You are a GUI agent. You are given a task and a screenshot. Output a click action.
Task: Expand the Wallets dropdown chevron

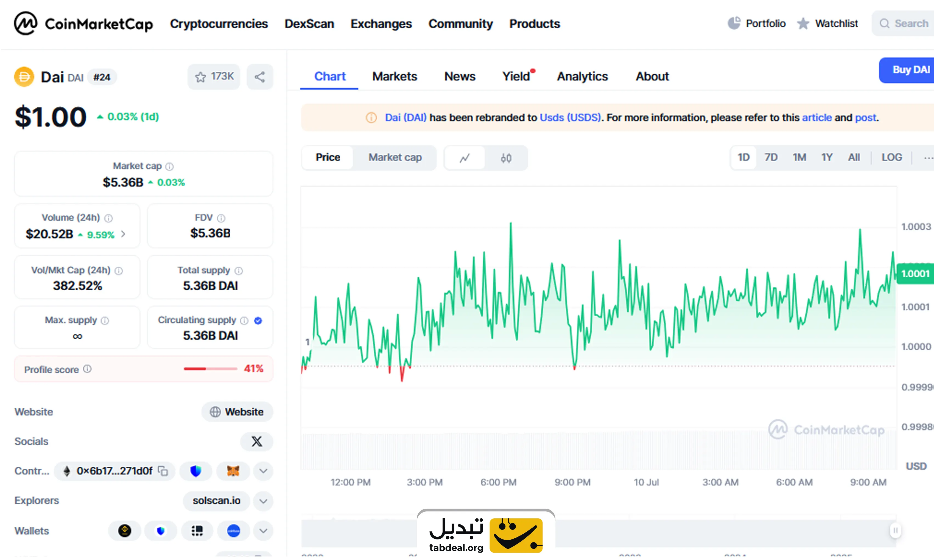[263, 531]
